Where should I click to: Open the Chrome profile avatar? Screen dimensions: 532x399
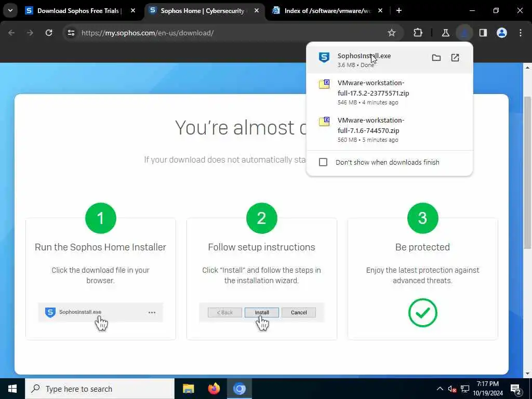click(502, 33)
